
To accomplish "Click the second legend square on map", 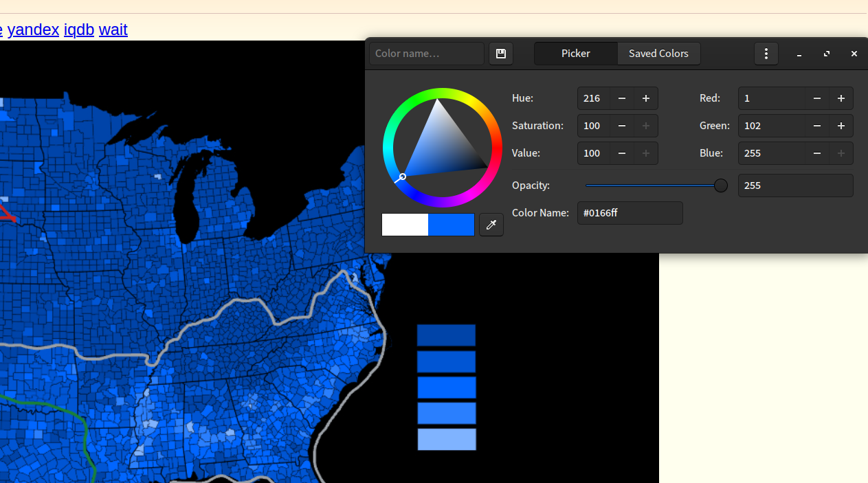I will click(446, 361).
